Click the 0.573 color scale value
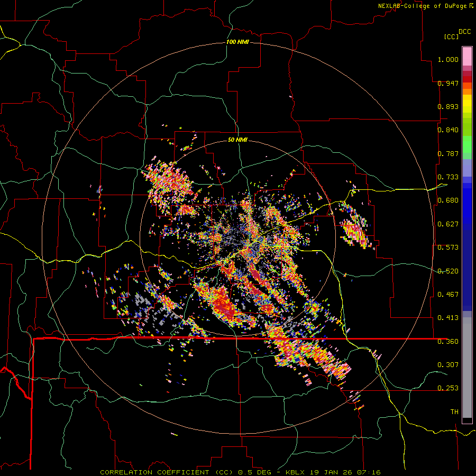 coord(448,248)
